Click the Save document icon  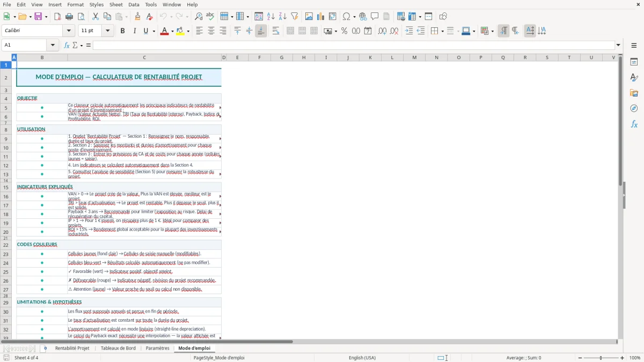tap(38, 17)
